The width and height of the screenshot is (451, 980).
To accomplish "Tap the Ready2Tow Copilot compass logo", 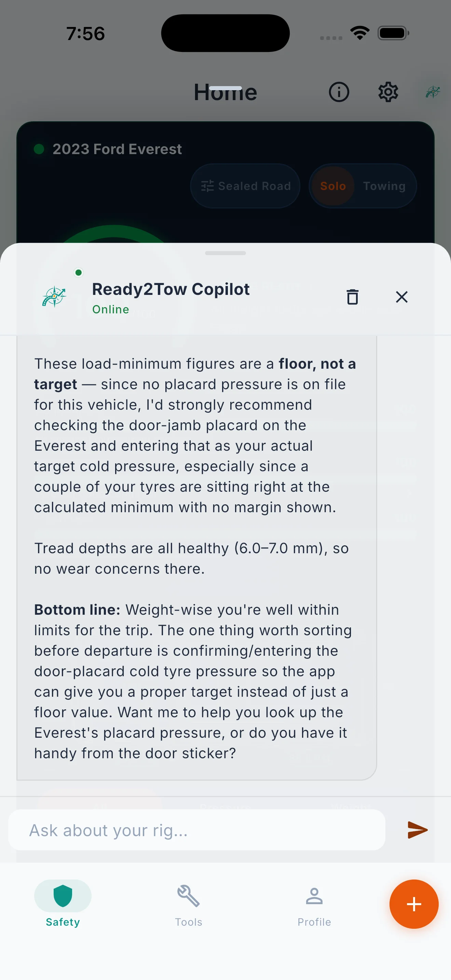I will 54,296.
